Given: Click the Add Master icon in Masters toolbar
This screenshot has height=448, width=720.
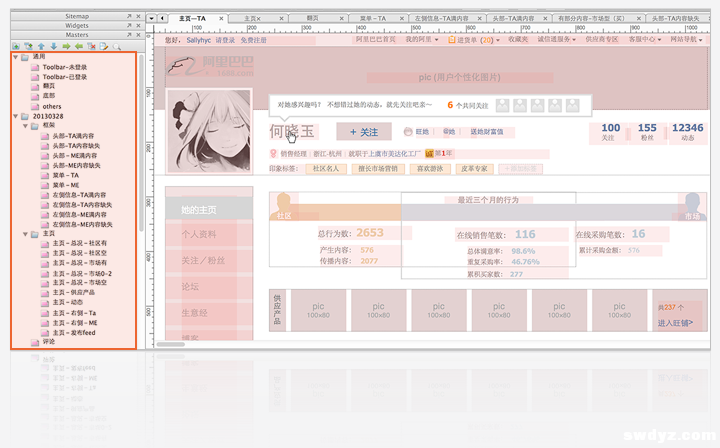Looking at the screenshot, I should (x=15, y=46).
